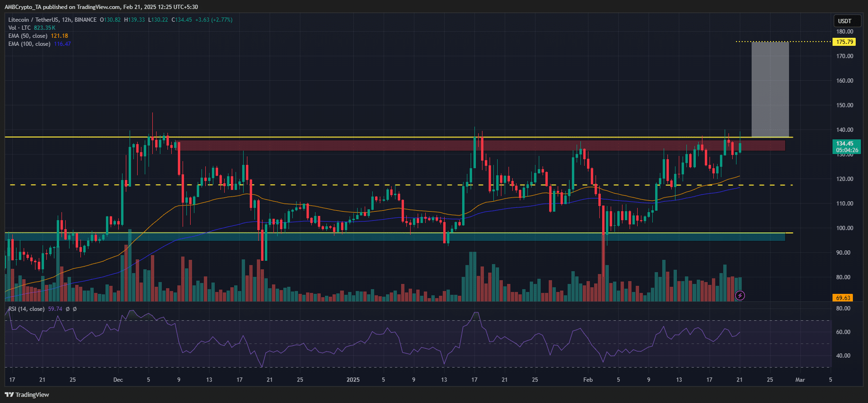Click the RSI 60.00 axis label
Image resolution: width=868 pixels, height=403 pixels.
click(x=843, y=332)
